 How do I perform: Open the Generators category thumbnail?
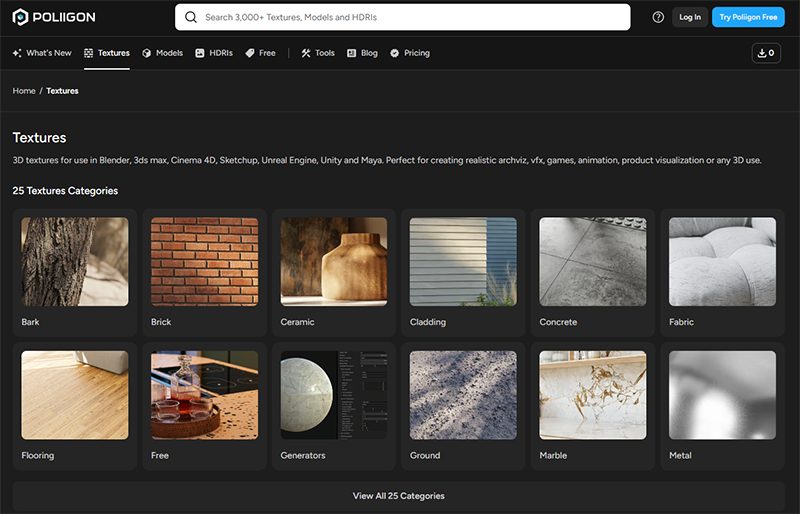pyautogui.click(x=334, y=395)
